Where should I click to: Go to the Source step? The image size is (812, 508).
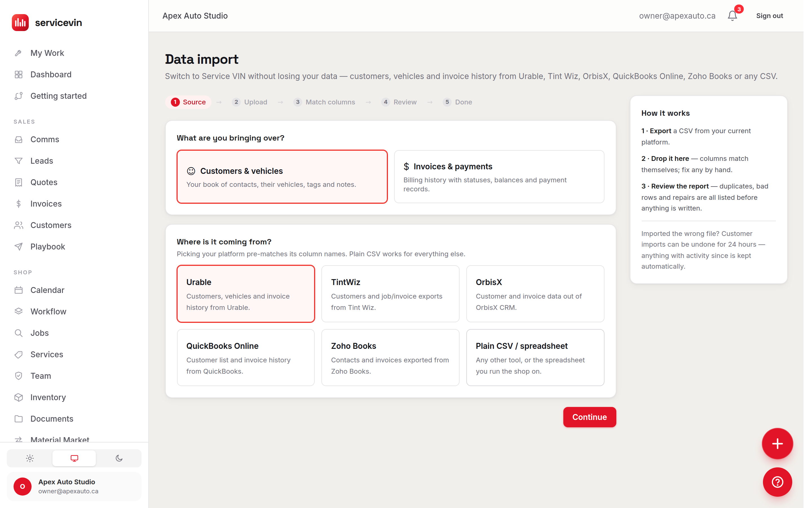point(188,102)
